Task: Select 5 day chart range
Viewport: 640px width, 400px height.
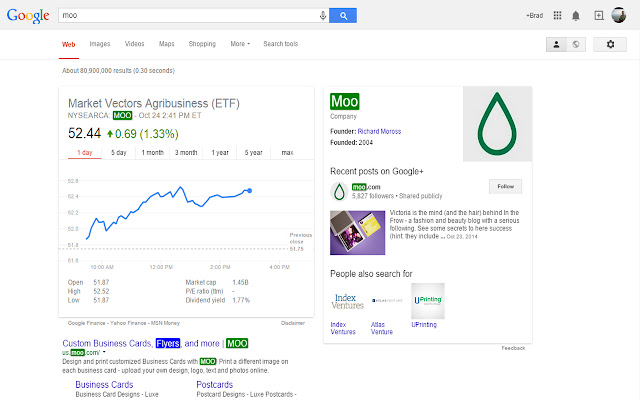Action: pyautogui.click(x=119, y=153)
